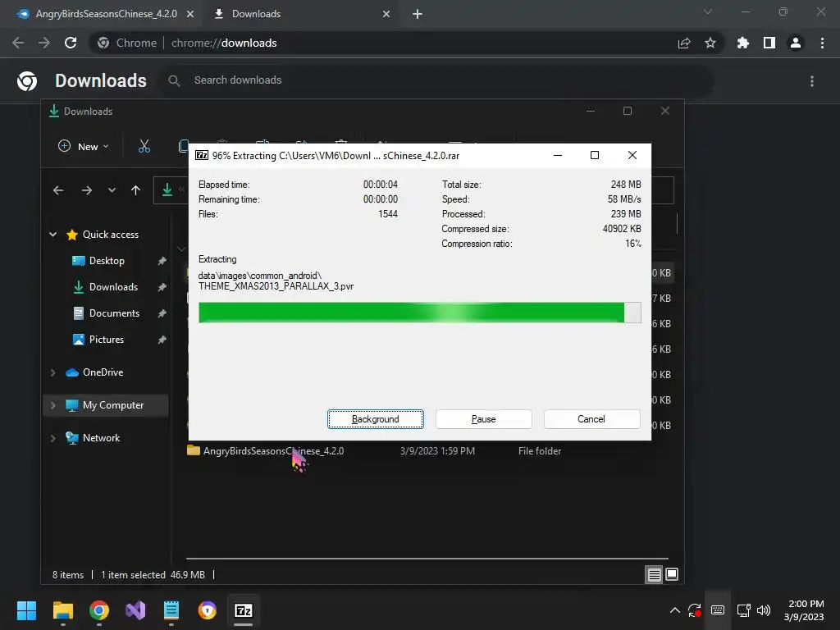Click the green extraction progress bar
The image size is (840, 630).
point(419,313)
